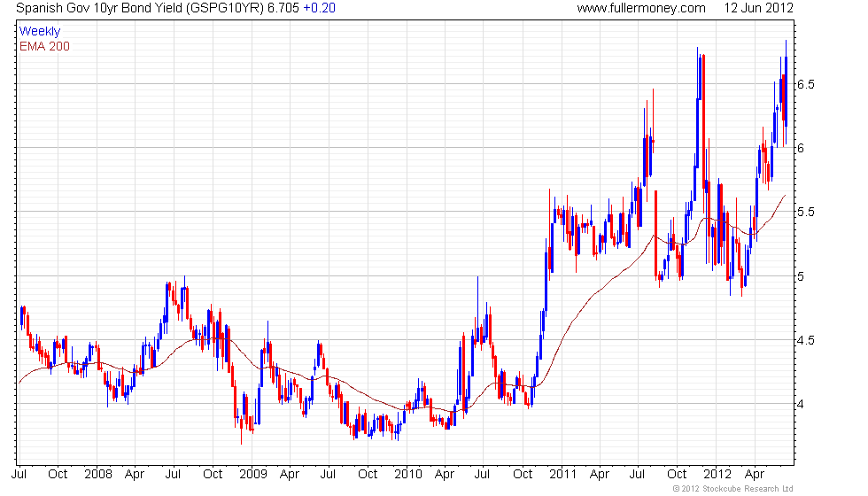Click the 4.5 y-axis label

805,340
